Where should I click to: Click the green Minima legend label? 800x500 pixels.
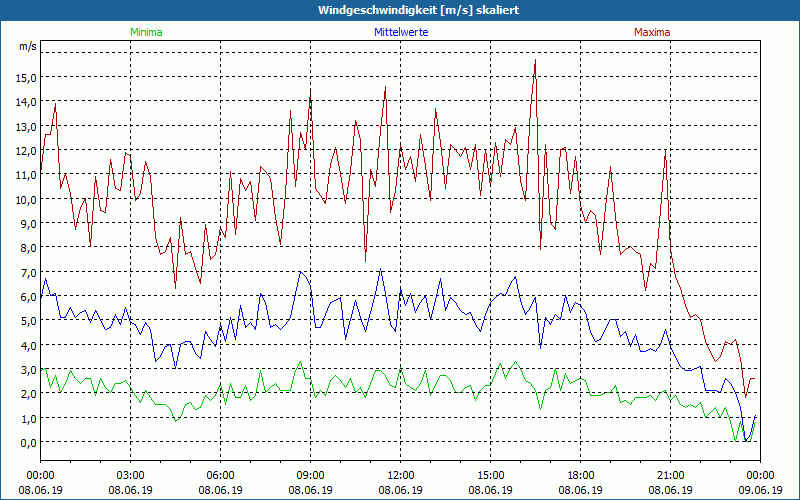pos(146,32)
